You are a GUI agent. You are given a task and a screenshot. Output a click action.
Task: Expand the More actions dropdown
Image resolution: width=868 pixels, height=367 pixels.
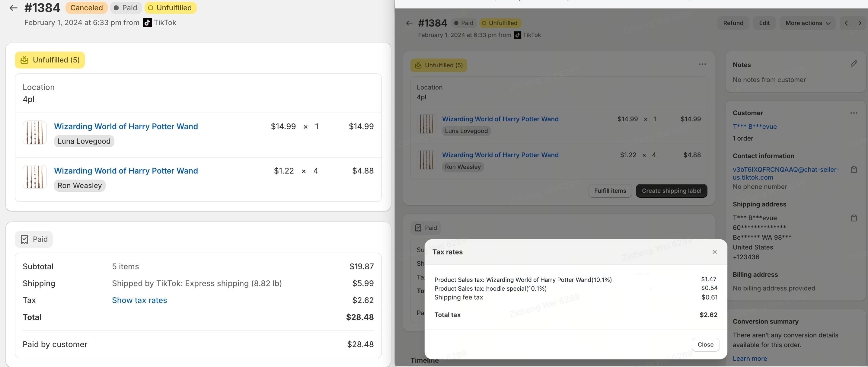[x=807, y=23]
